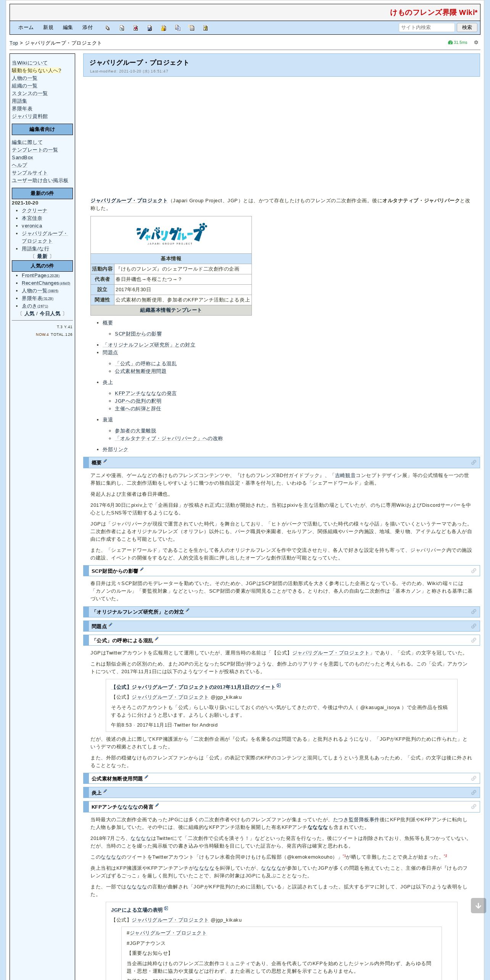
Task: Click the pencil edit icon beside 概要 heading
Action: pos(105,461)
